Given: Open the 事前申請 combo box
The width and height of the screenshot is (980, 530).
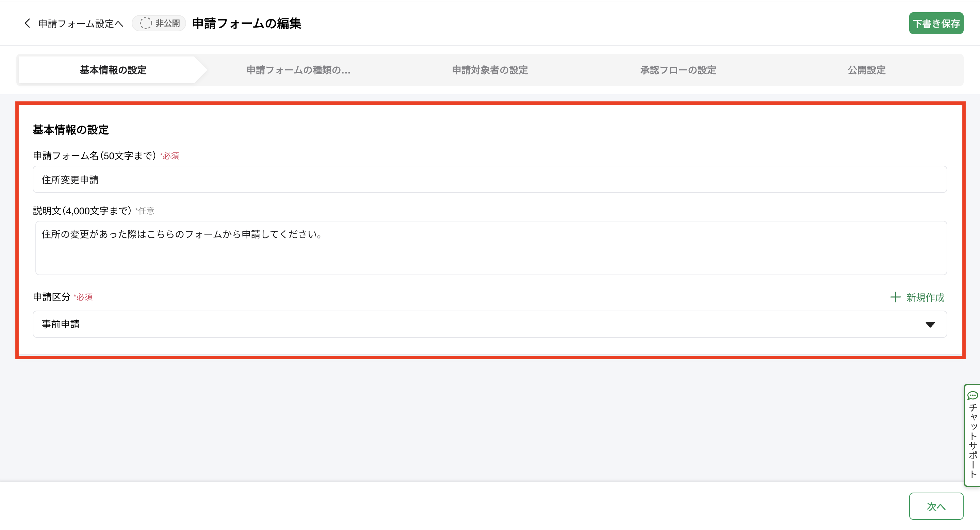Looking at the screenshot, I should tap(457, 324).
